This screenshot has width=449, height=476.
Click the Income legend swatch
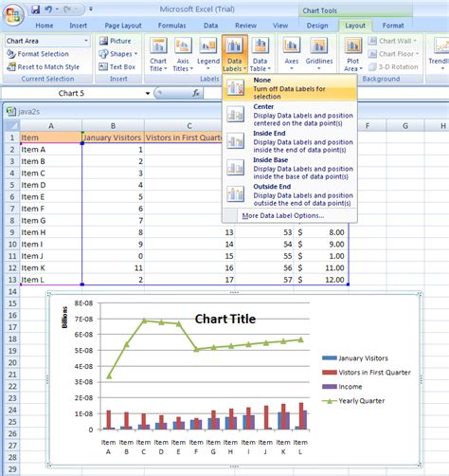[x=330, y=387]
